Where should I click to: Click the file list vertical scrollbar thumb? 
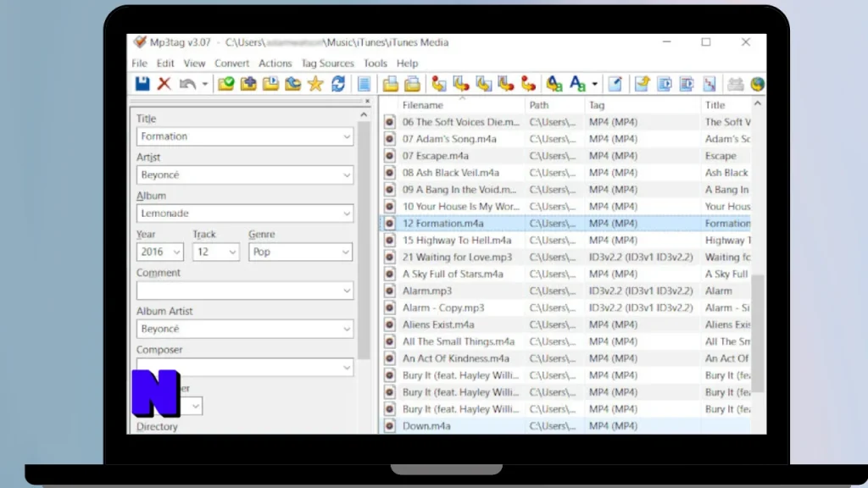click(757, 334)
